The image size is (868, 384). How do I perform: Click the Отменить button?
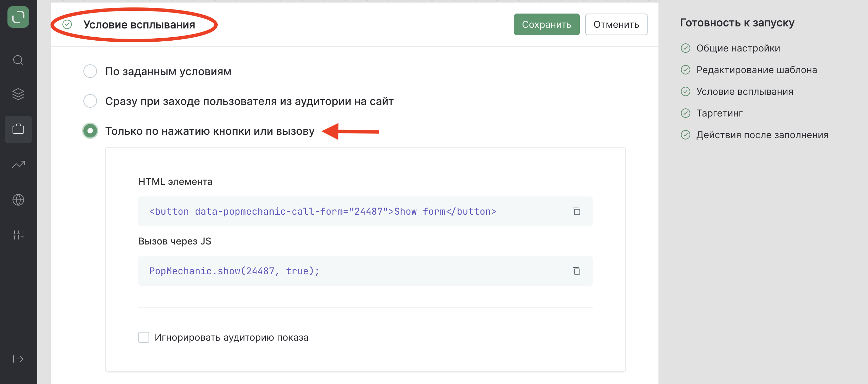[x=616, y=24]
